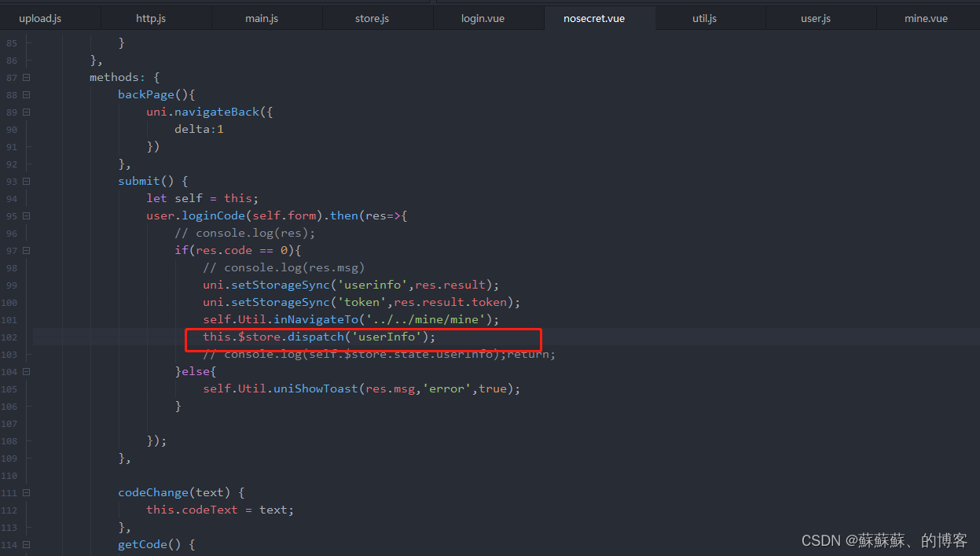Fold the uni.navigateBack call at line 89

(x=27, y=112)
